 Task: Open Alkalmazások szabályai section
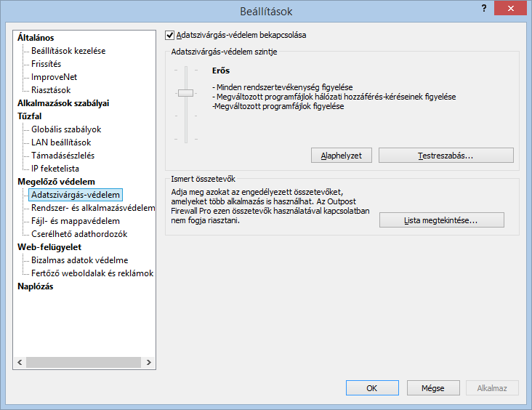[63, 103]
